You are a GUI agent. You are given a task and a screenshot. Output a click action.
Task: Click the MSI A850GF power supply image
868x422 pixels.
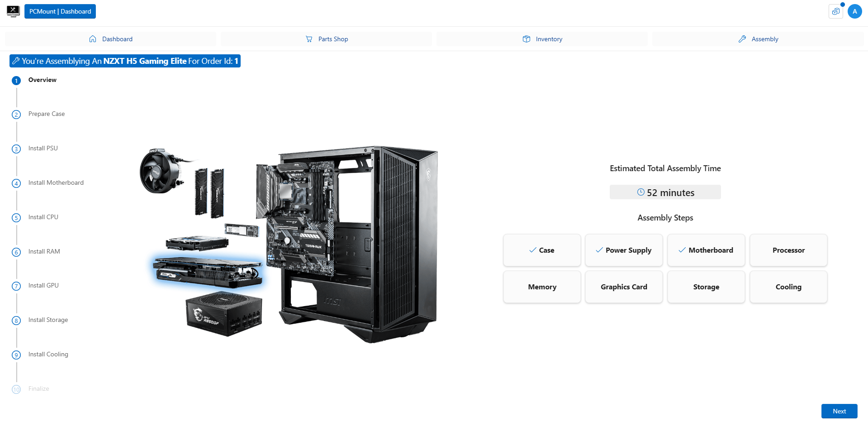tap(224, 314)
